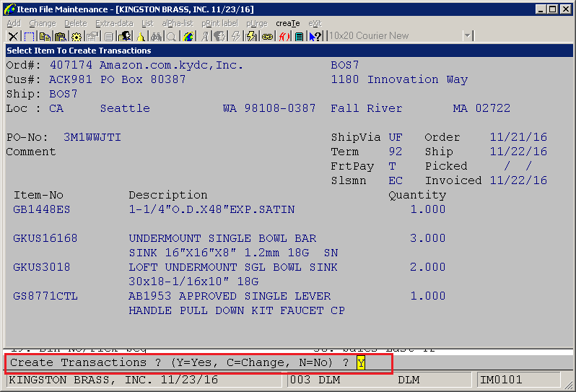
Task: Open the eXit menu
Action: pos(315,24)
